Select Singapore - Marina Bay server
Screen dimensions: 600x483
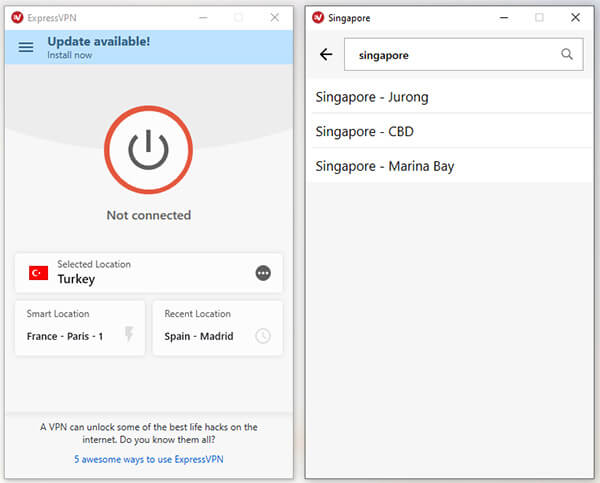pos(452,166)
